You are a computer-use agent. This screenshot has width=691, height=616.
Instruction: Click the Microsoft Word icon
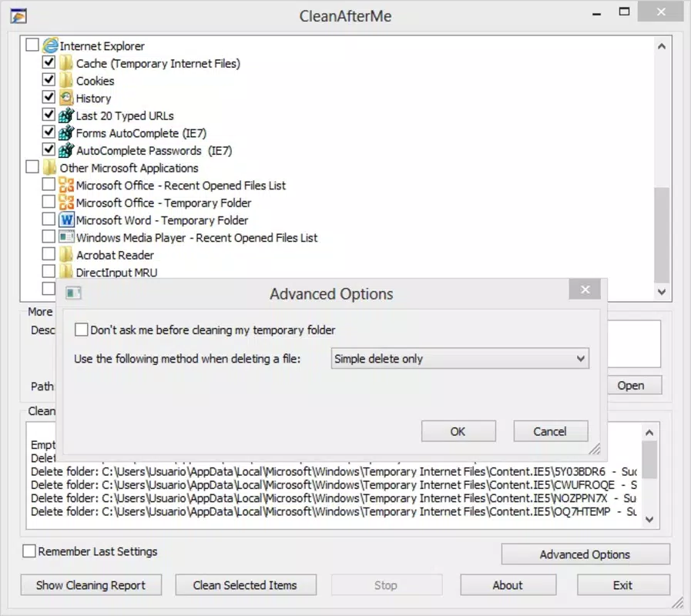point(66,220)
